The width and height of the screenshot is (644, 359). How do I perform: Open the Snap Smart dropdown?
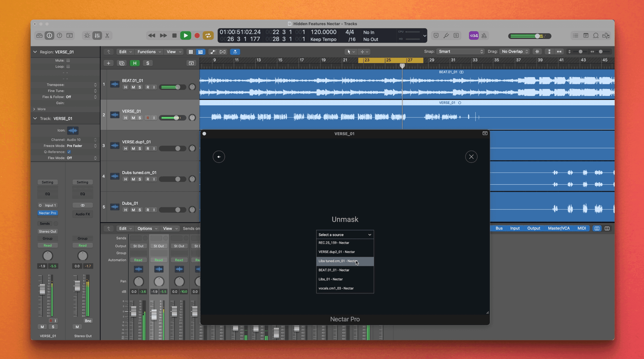click(460, 51)
